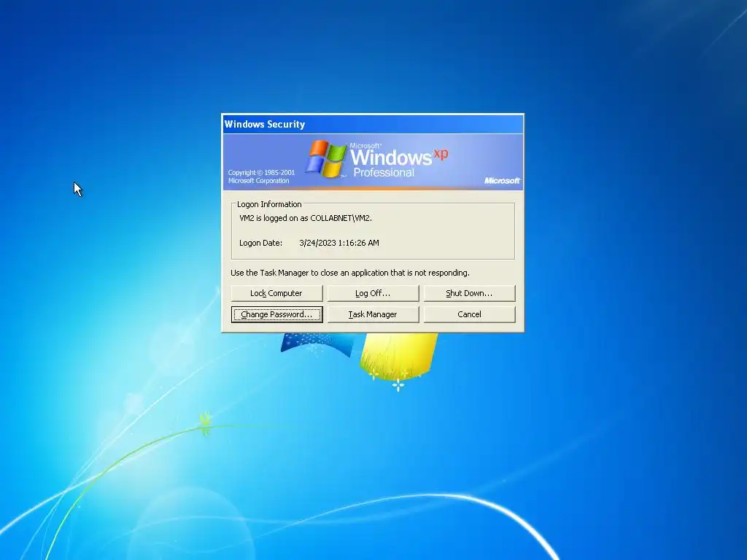Viewport: 747px width, 560px height.
Task: Click the Microsoft logo in the banner
Action: 502,181
